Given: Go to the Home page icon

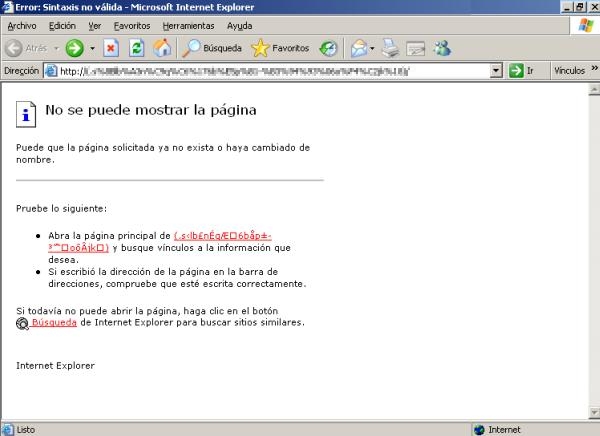Looking at the screenshot, I should 162,48.
